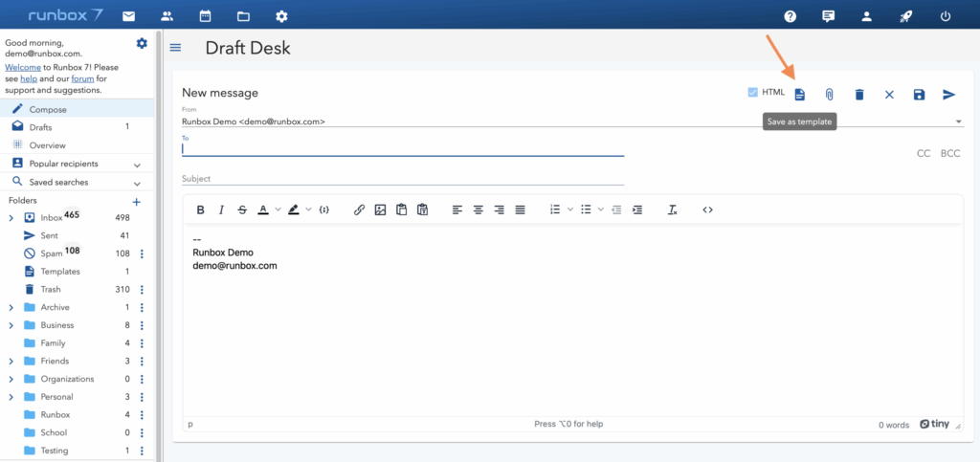Screen dimensions: 980x462
Task: Show the BCC field
Action: click(x=950, y=154)
